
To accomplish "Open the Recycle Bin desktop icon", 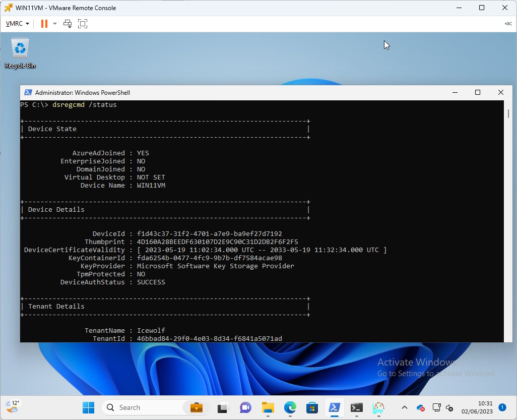I will (20, 53).
